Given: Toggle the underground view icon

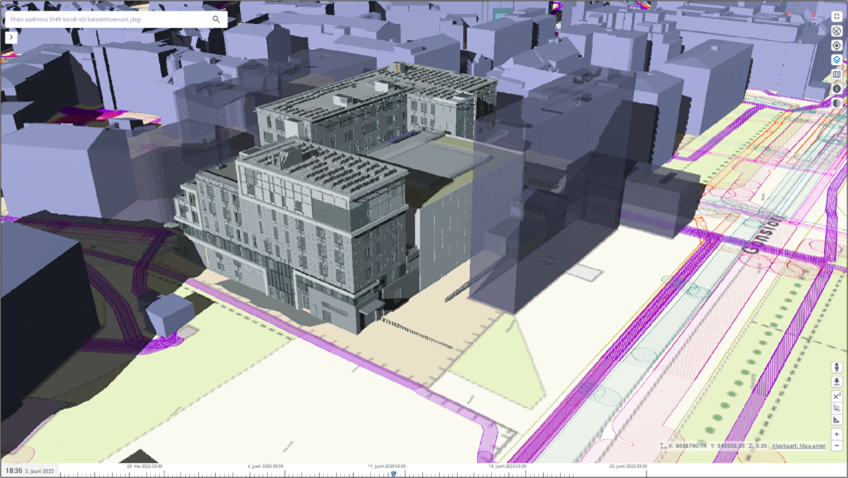Looking at the screenshot, I should point(836,381).
